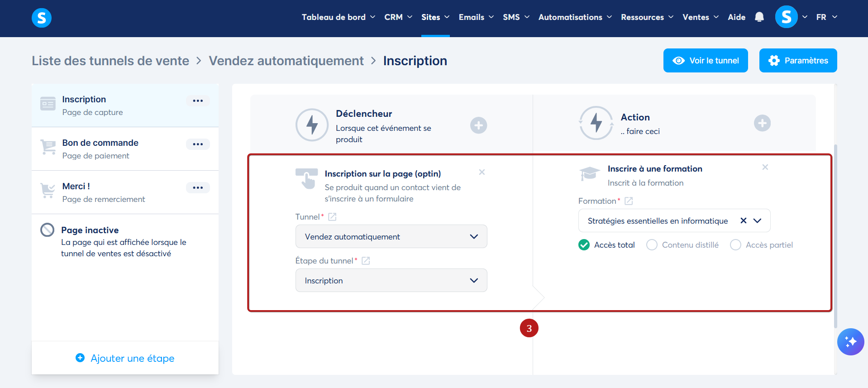The width and height of the screenshot is (868, 388).
Task: Open Ventes menu
Action: pos(701,17)
